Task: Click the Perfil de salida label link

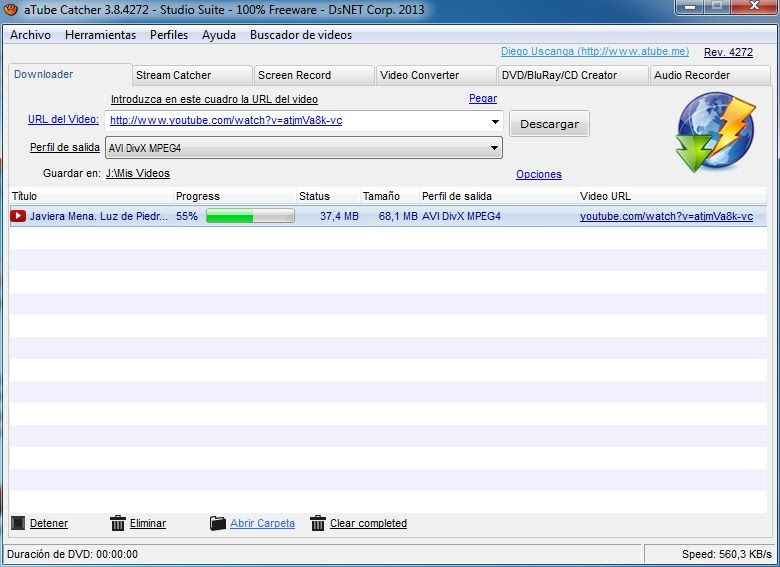Action: (65, 147)
